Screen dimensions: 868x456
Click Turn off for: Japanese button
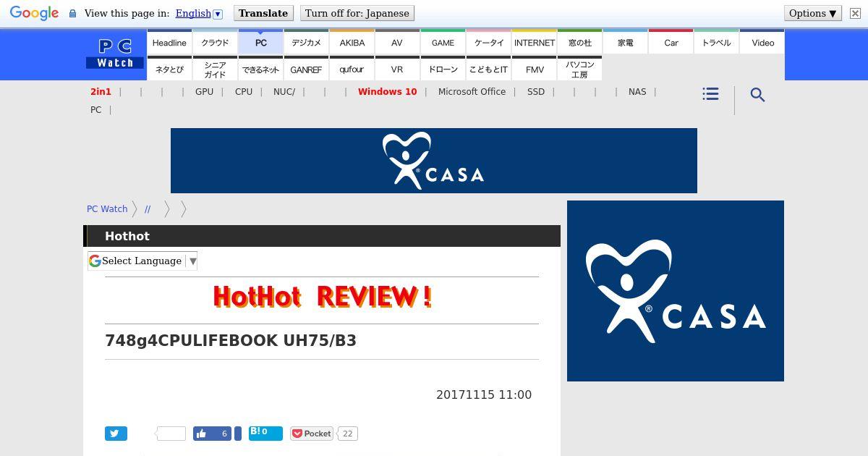357,13
